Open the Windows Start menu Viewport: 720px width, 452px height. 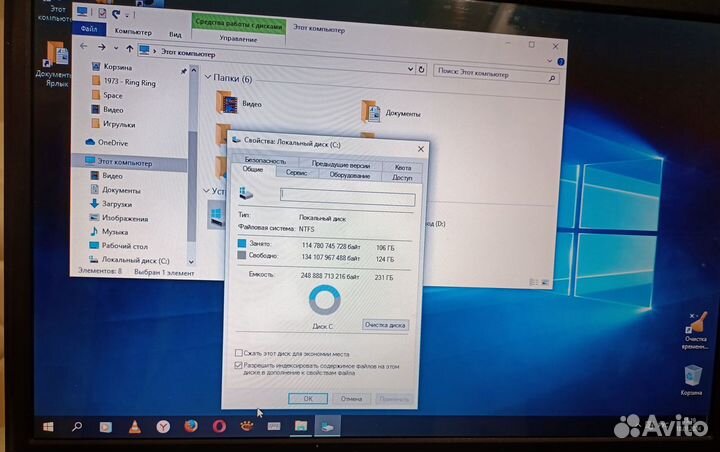48,427
